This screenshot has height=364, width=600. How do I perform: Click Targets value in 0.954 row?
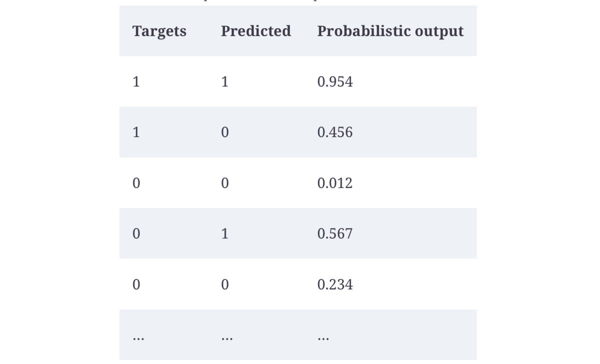(x=136, y=81)
